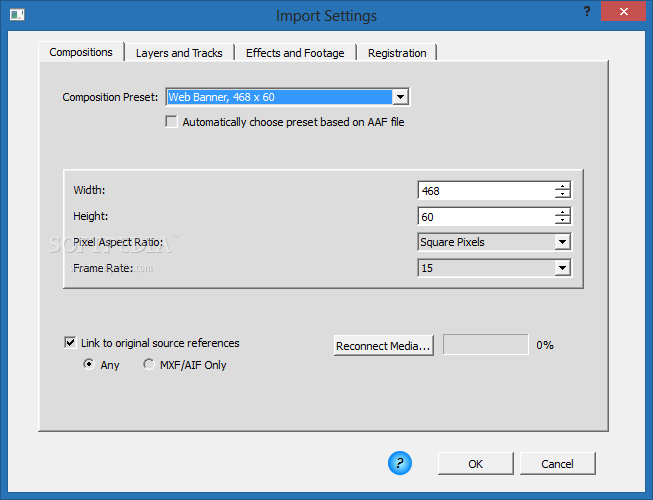This screenshot has width=653, height=500.
Task: Click the reconnect media progress bar
Action: pyautogui.click(x=486, y=345)
